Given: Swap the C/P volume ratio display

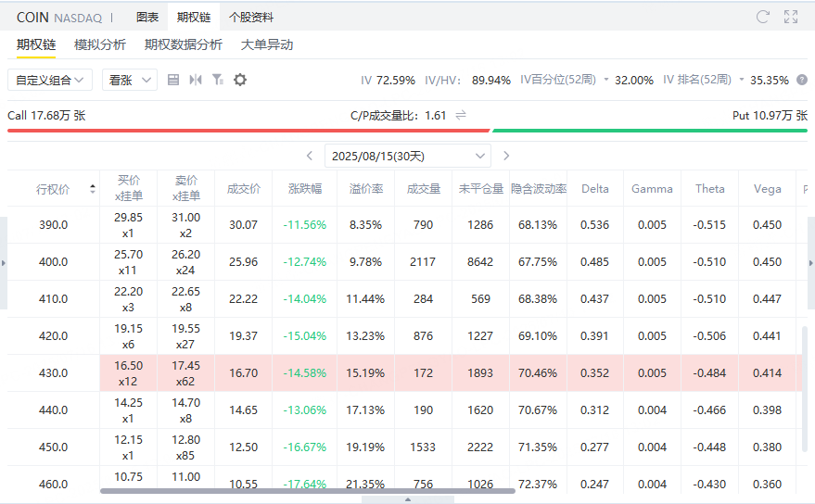Looking at the screenshot, I should pyautogui.click(x=461, y=116).
